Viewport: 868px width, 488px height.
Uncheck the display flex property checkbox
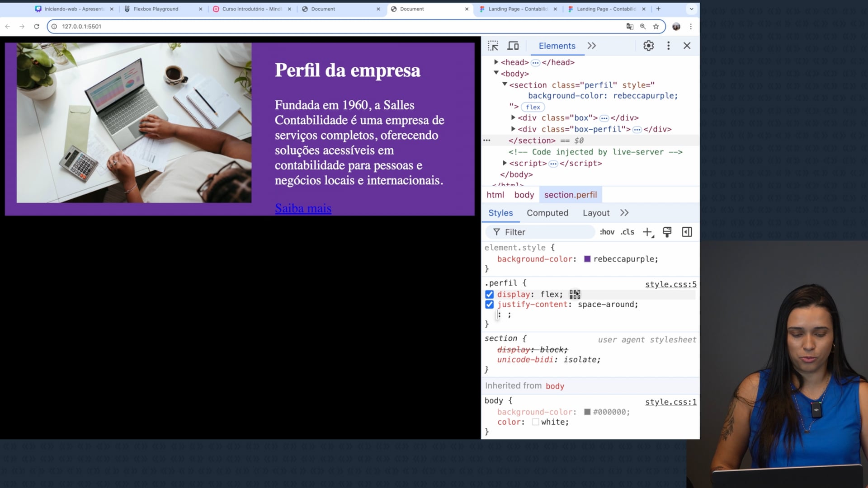click(x=489, y=295)
